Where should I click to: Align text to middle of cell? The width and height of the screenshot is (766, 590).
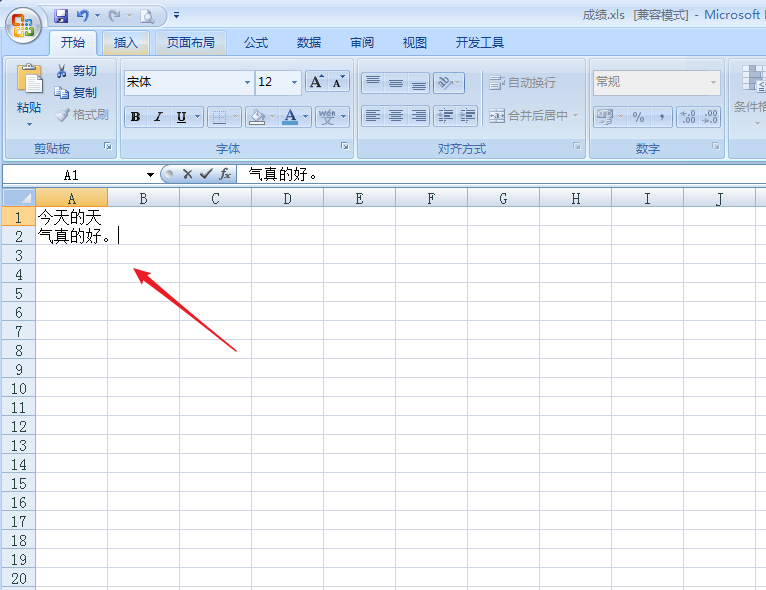click(396, 82)
